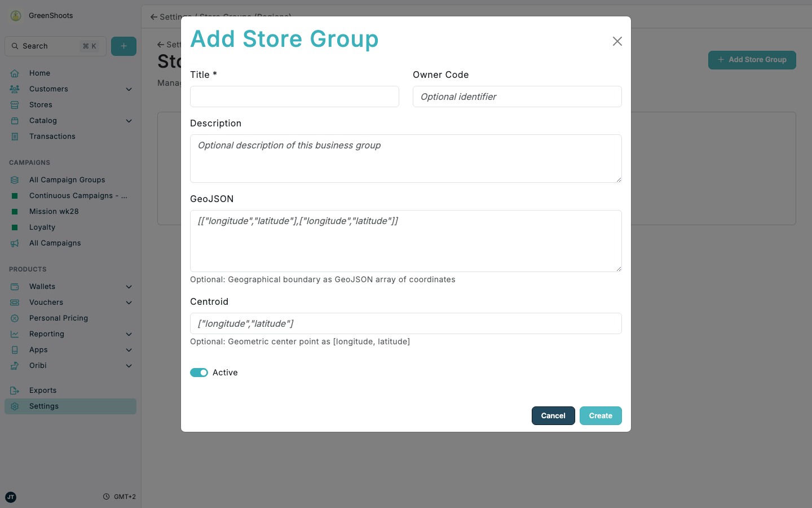Select the Personal Pricing icon
The width and height of the screenshot is (812, 508).
click(x=15, y=318)
